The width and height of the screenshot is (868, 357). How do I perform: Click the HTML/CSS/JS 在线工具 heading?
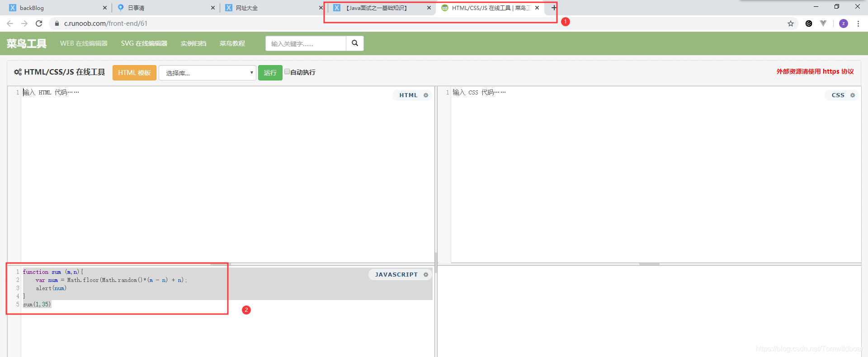pyautogui.click(x=64, y=72)
